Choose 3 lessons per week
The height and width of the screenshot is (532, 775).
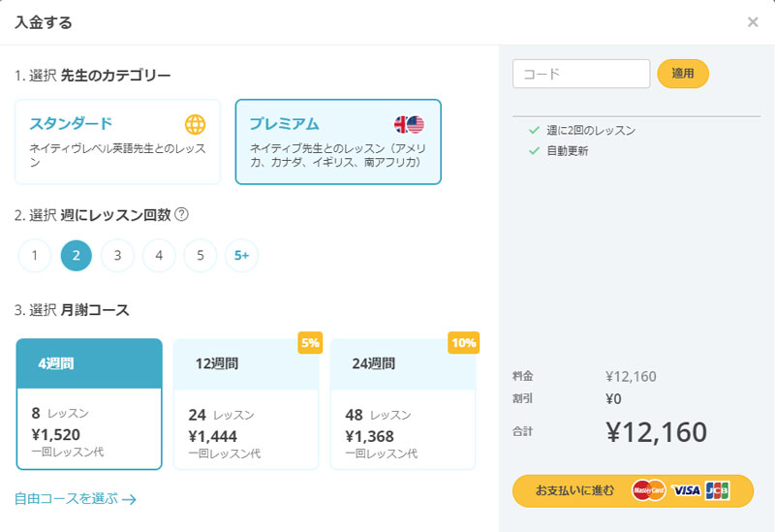(117, 256)
